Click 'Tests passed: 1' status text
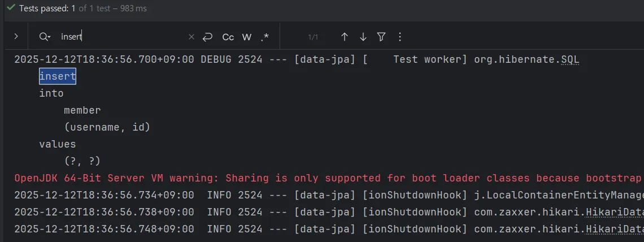This screenshot has height=242, width=644. [x=47, y=8]
